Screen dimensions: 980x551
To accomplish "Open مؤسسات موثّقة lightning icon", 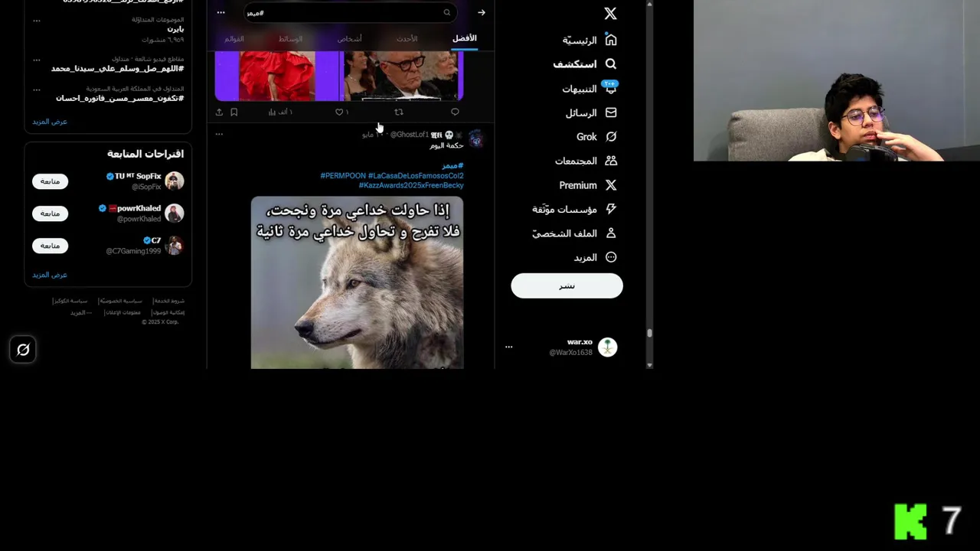I will click(611, 209).
